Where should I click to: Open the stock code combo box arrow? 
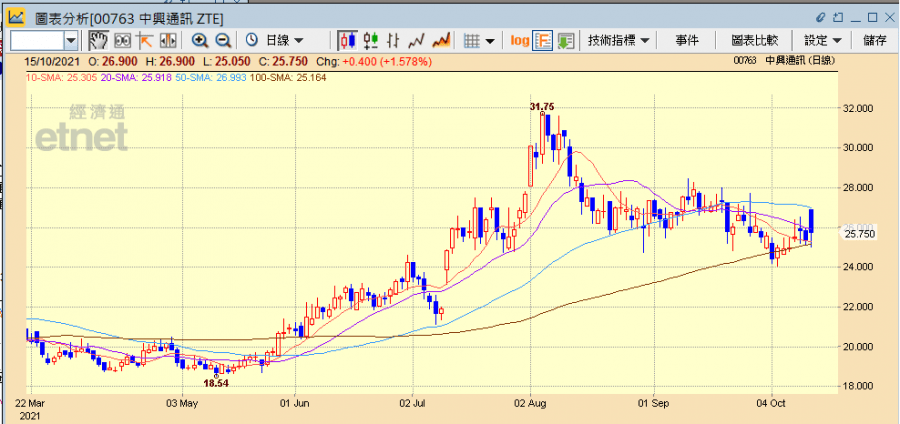pyautogui.click(x=71, y=40)
